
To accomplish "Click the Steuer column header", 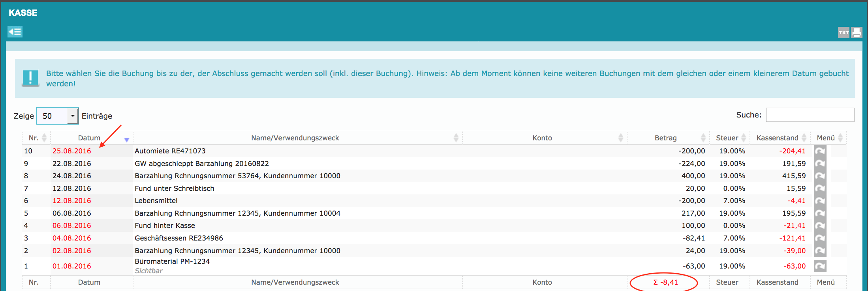I will [727, 138].
